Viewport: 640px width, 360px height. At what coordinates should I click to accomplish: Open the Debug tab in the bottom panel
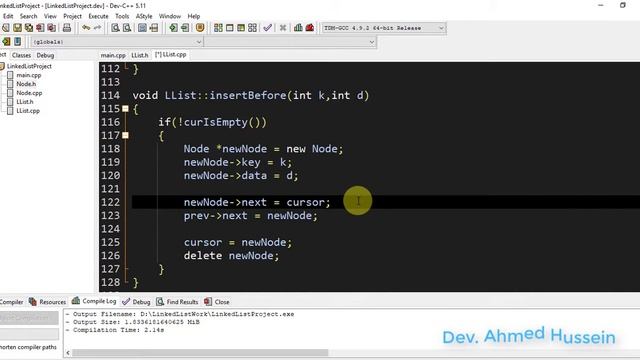136,302
